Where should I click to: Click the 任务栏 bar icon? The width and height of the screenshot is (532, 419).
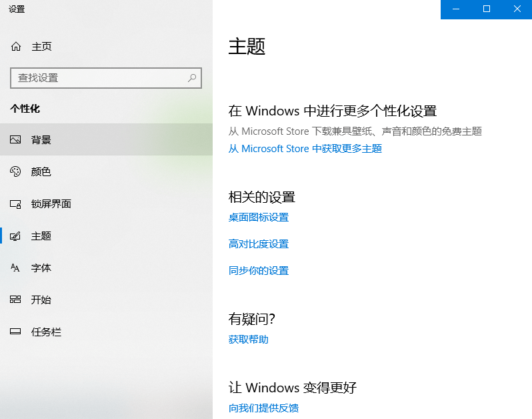[x=15, y=332]
